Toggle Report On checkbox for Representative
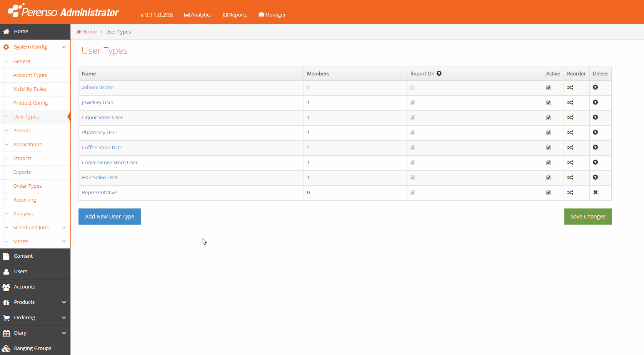 coord(413,193)
